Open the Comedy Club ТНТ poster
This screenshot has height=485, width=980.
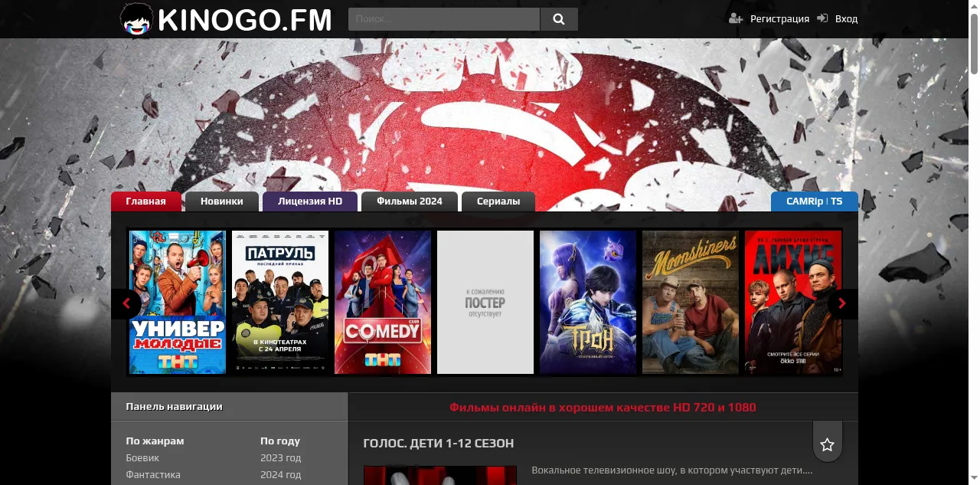click(383, 302)
